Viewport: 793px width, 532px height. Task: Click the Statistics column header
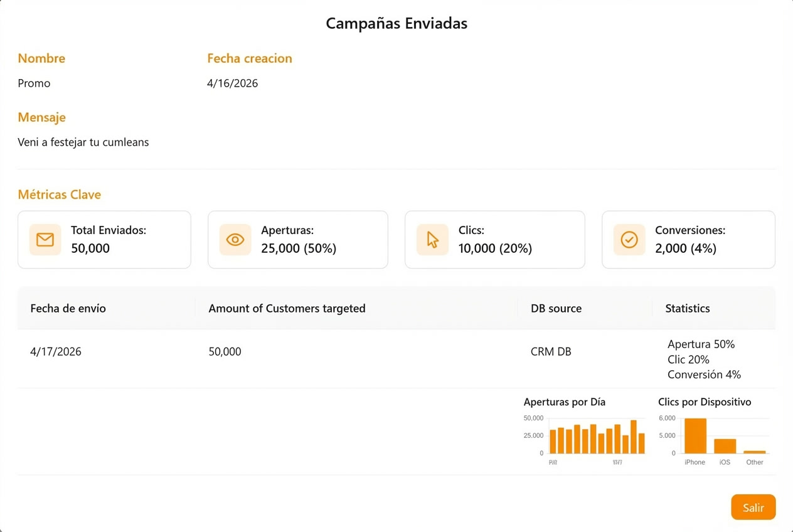[687, 308]
